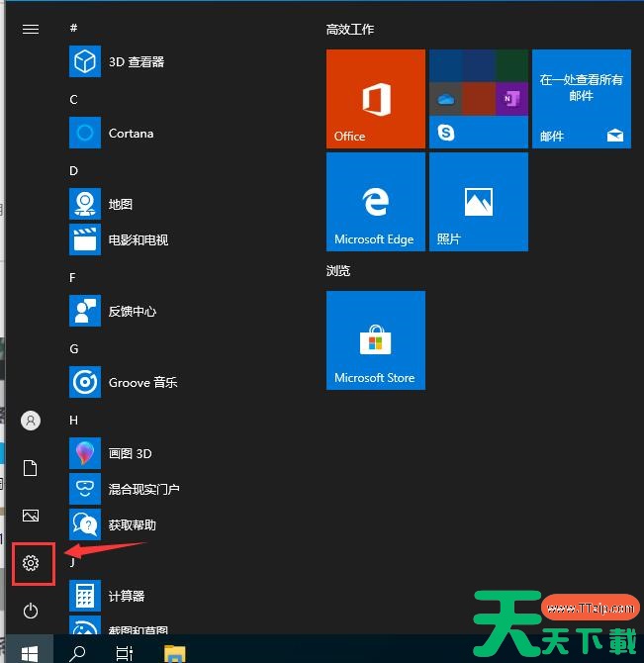Open the OneDrive icon in tile group
This screenshot has width=644, height=663.
(x=446, y=99)
